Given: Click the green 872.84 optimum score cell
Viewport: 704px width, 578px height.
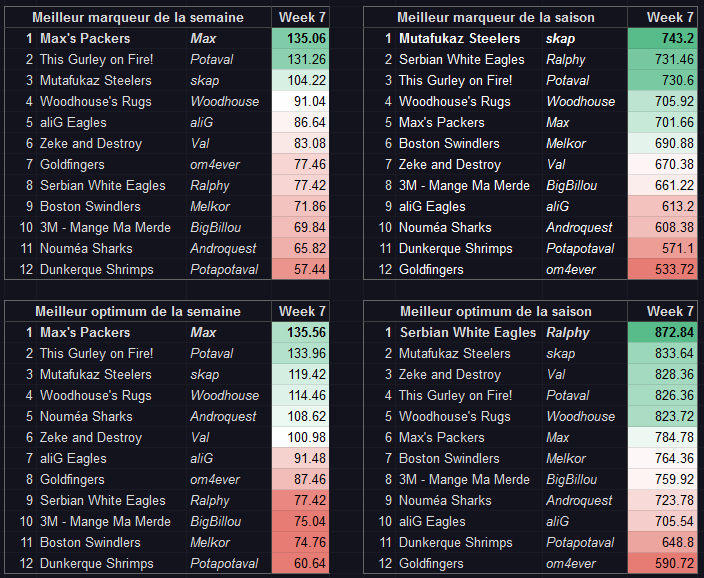Looking at the screenshot, I should point(661,332).
